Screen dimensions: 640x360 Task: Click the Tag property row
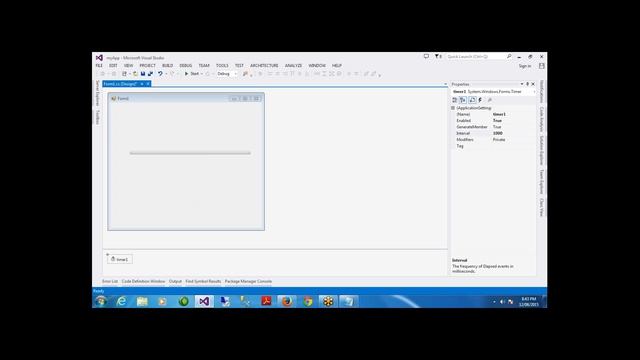[494, 146]
